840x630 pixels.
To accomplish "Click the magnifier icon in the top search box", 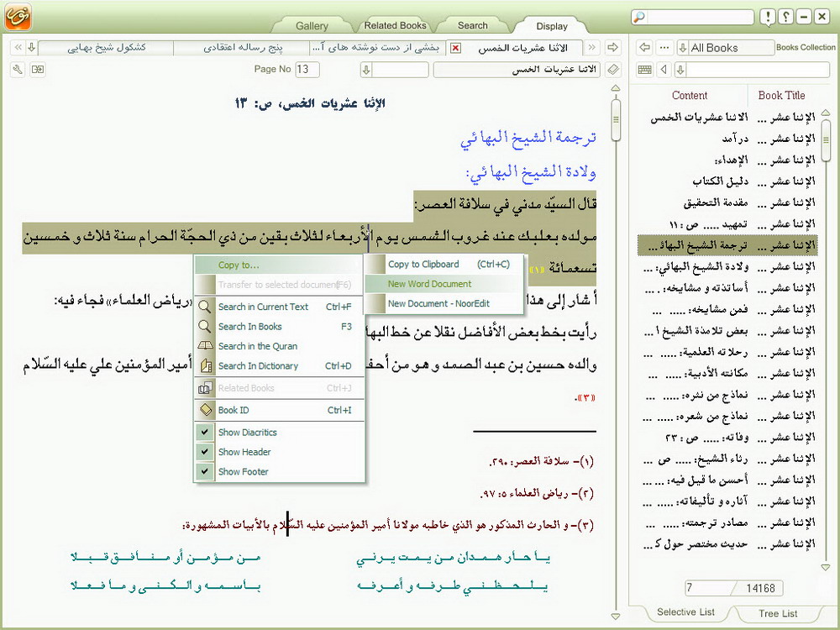I will (x=639, y=17).
